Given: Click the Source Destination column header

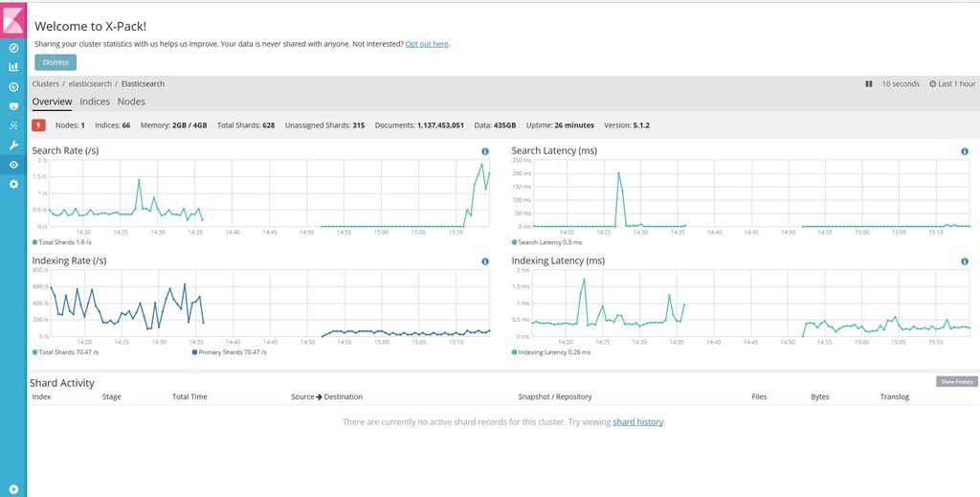Looking at the screenshot, I should 327,396.
